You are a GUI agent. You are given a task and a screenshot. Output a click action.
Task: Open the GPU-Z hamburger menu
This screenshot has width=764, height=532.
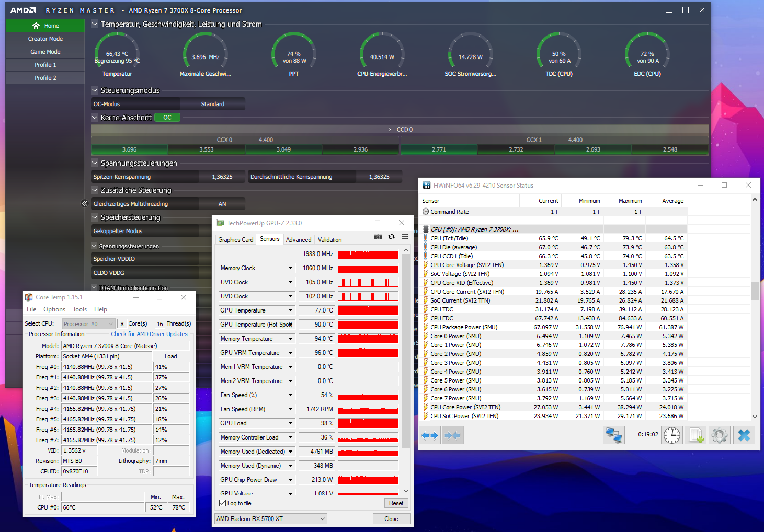click(405, 237)
